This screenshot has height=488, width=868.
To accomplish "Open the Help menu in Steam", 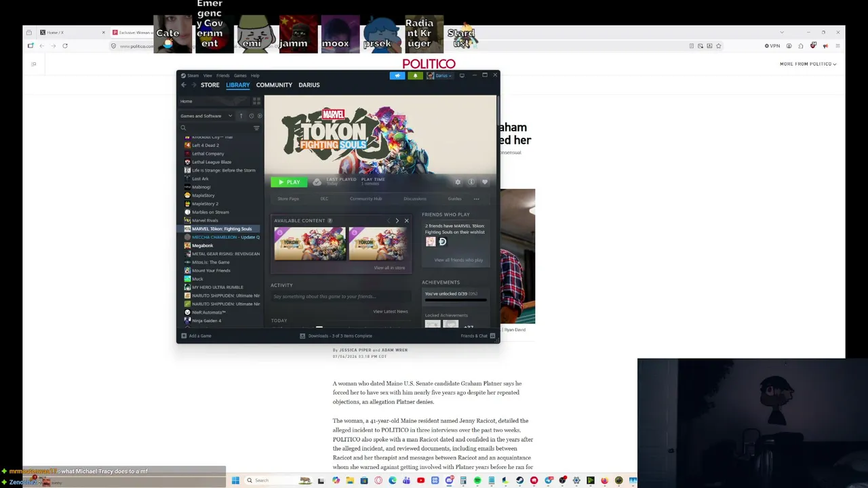I will pos(255,75).
